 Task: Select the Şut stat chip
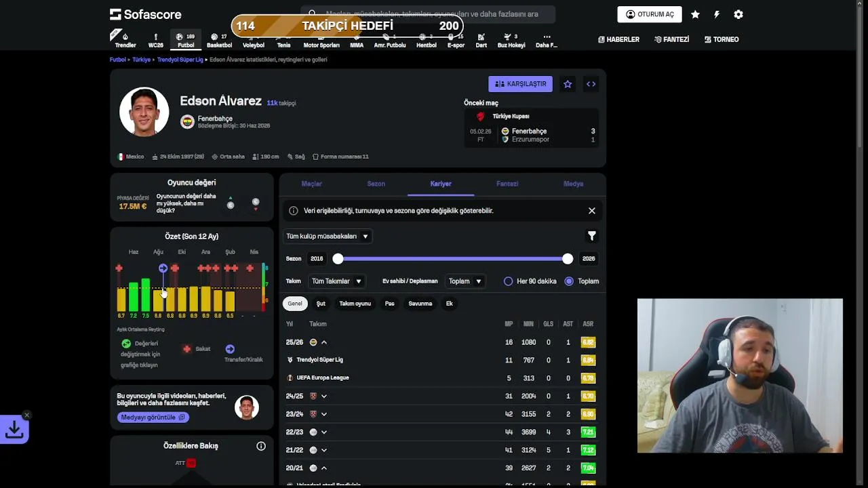321,304
